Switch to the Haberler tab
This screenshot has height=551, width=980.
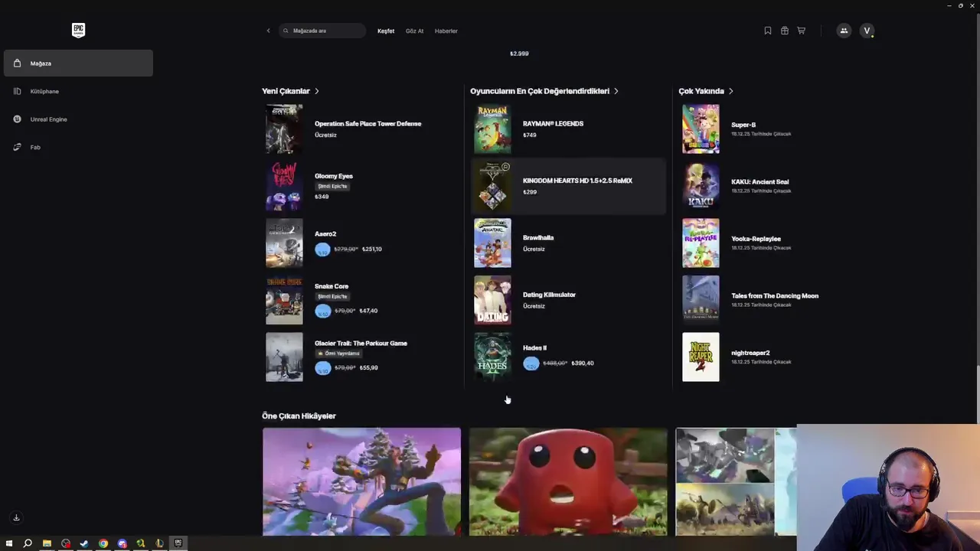coord(446,31)
